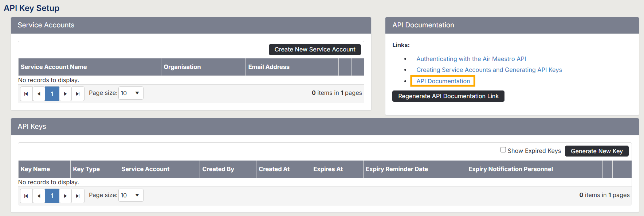Go to next page in Service Accounts pager
Screen dimensions: 644x216
coord(65,94)
